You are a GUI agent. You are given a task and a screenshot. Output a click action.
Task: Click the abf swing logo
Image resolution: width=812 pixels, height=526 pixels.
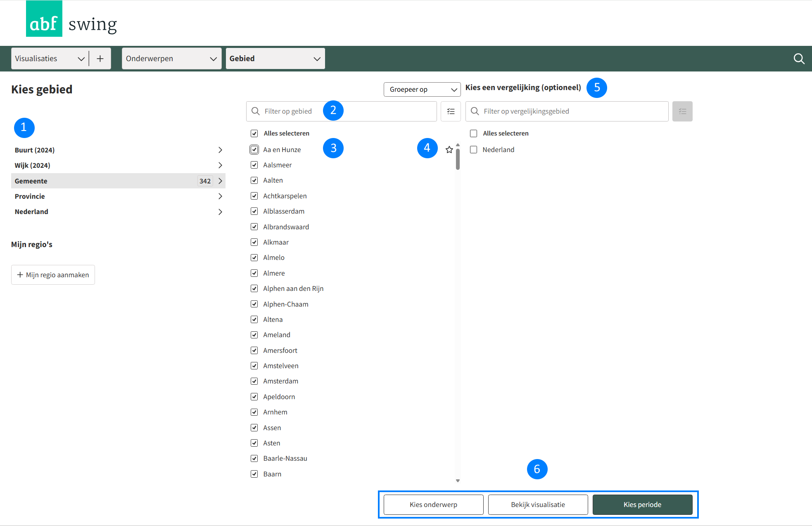tap(71, 19)
